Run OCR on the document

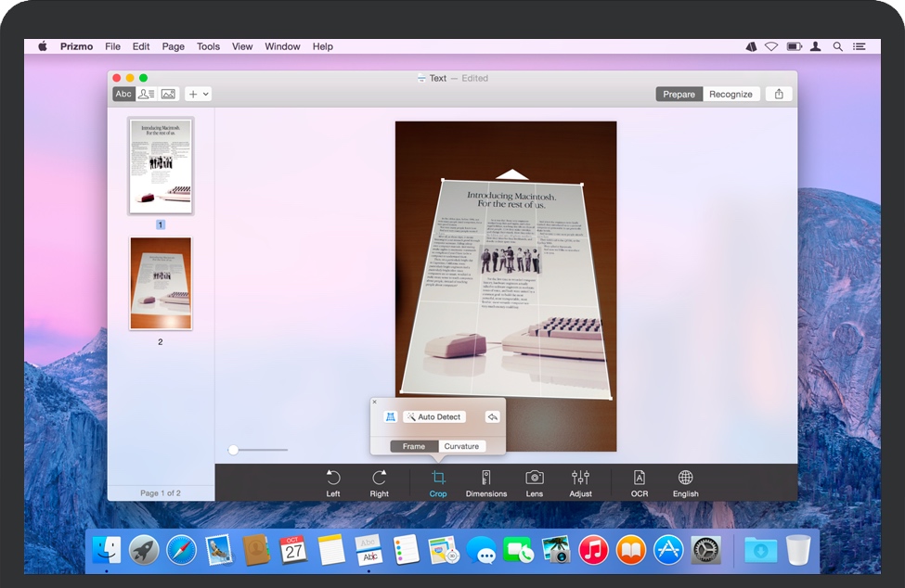639,481
